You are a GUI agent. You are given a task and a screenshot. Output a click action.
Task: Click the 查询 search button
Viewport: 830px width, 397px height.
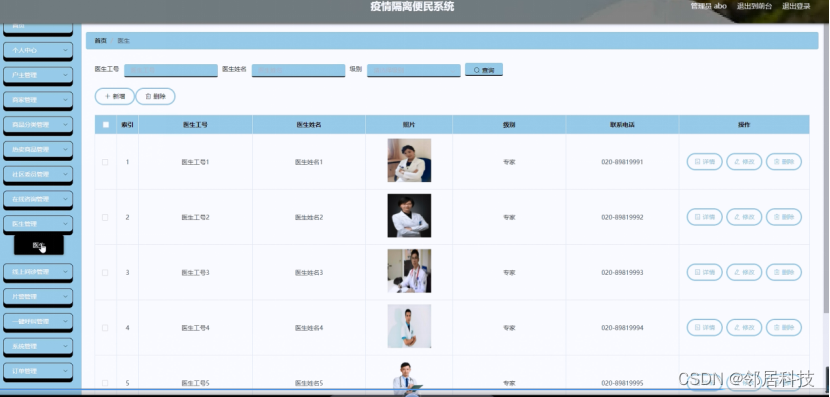click(484, 70)
